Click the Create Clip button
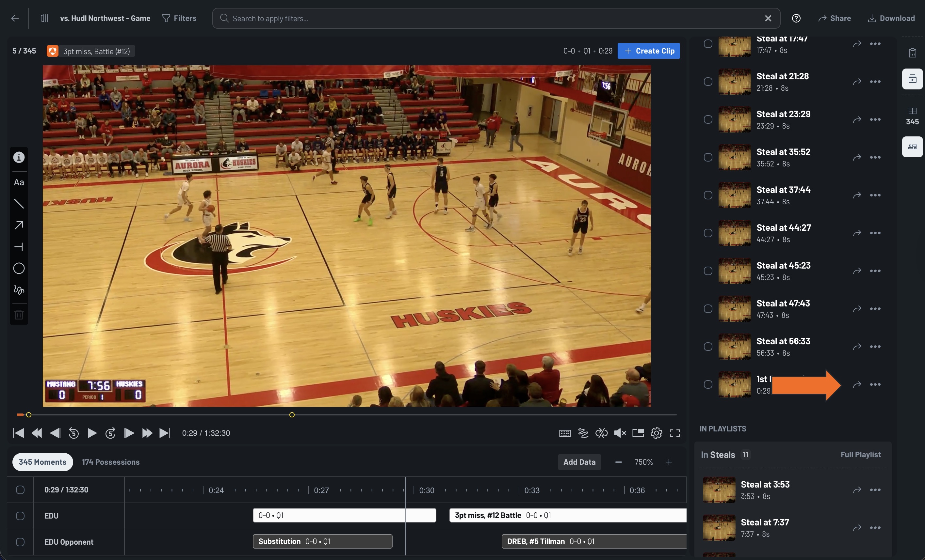Screen dimensions: 925x560 (x=649, y=51)
